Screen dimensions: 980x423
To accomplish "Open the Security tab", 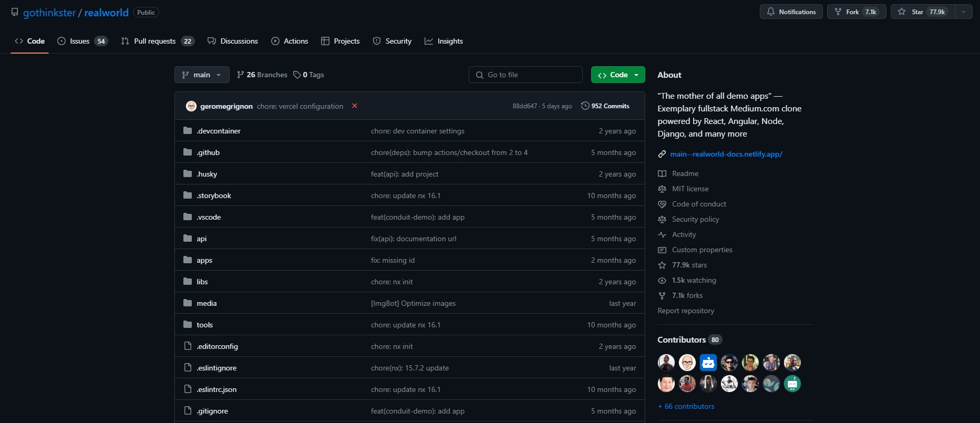I will pyautogui.click(x=392, y=41).
